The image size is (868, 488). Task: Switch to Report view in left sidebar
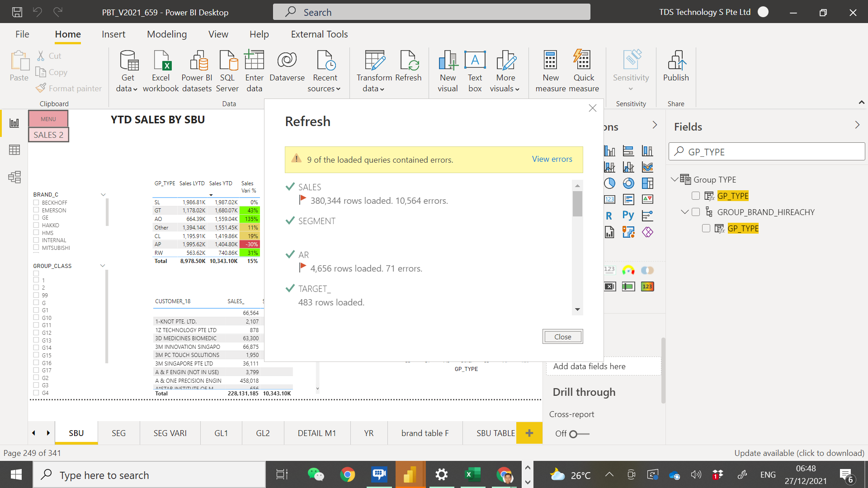[x=14, y=123]
